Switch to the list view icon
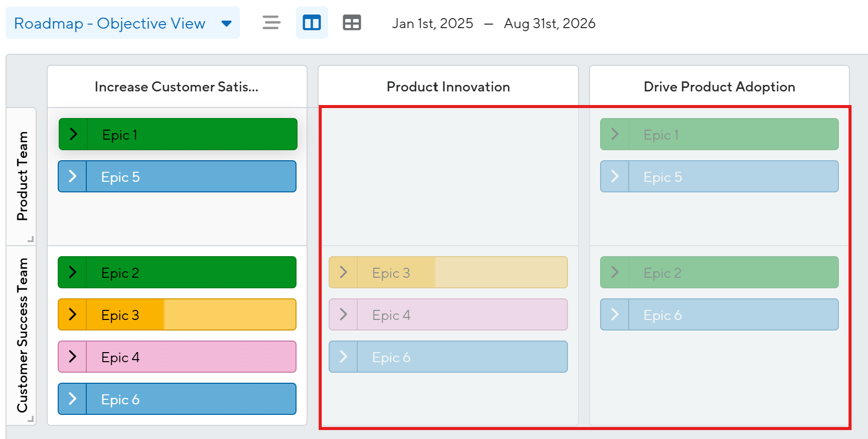The width and height of the screenshot is (868, 439). [271, 23]
